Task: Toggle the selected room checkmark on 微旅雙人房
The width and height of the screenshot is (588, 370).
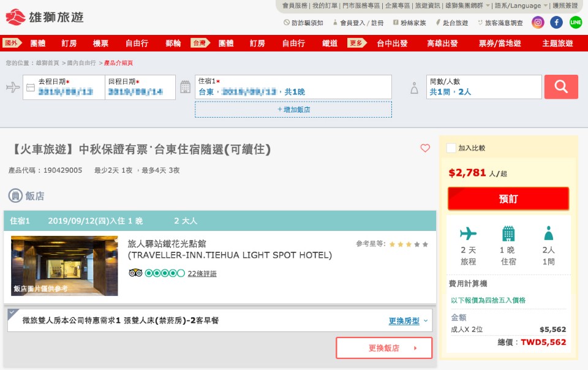Action: point(13,314)
